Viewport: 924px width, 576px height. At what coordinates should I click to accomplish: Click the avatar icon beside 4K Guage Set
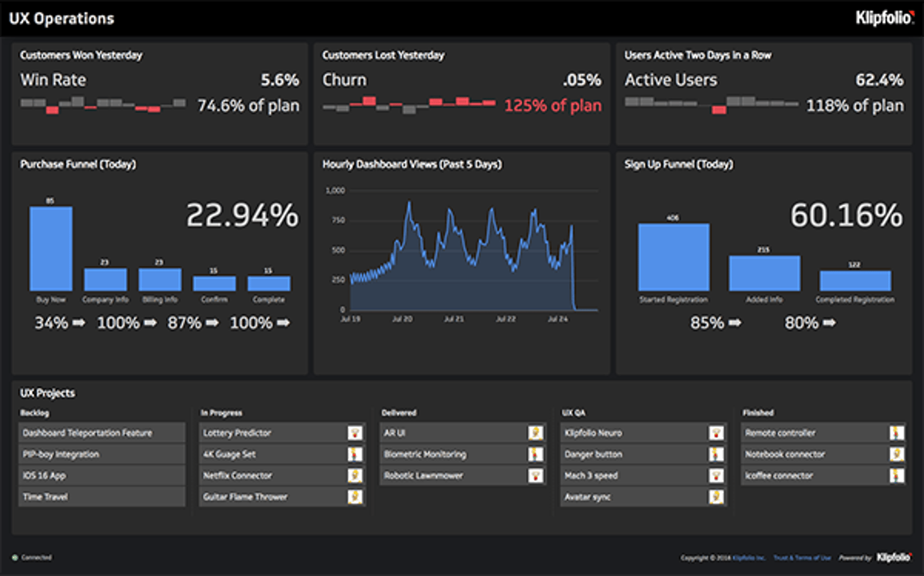point(355,454)
